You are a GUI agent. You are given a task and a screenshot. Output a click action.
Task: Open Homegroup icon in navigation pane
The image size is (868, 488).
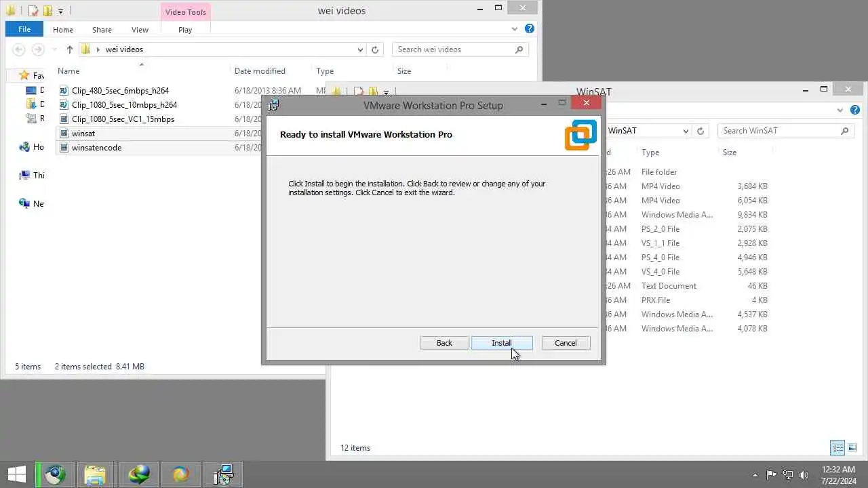pos(24,146)
